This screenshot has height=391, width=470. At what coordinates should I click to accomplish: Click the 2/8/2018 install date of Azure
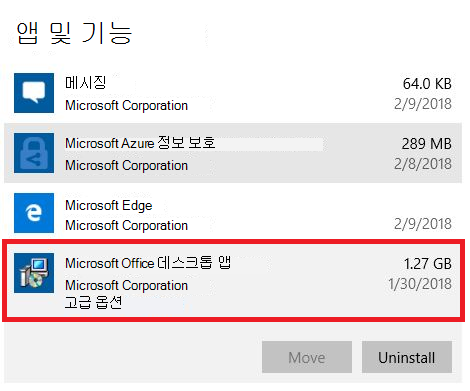pyautogui.click(x=423, y=164)
